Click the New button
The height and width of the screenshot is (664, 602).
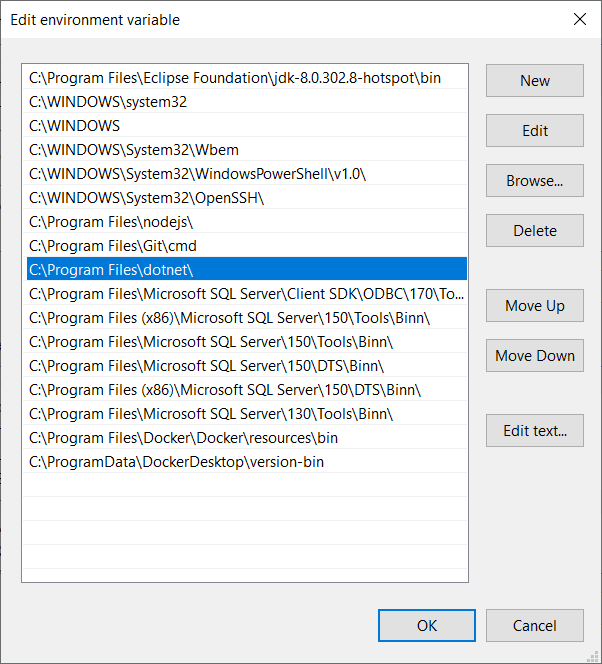click(x=535, y=80)
